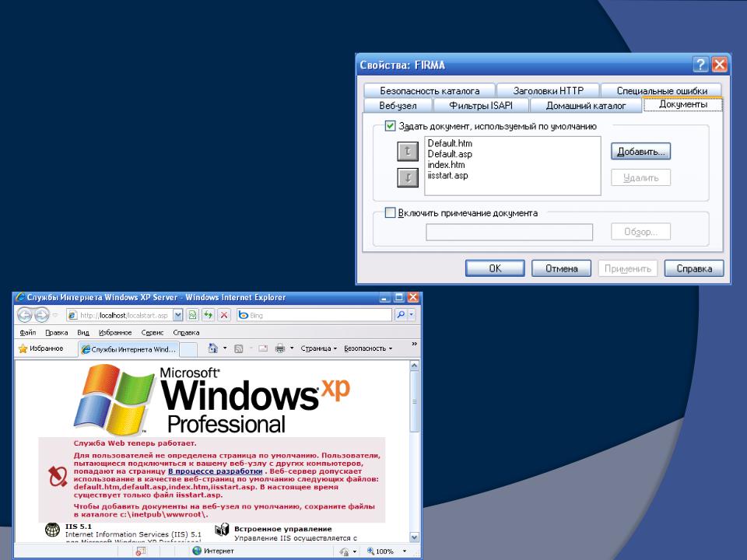Select Default.asp in the documents list
Image resolution: width=747 pixels, height=560 pixels.
click(450, 154)
